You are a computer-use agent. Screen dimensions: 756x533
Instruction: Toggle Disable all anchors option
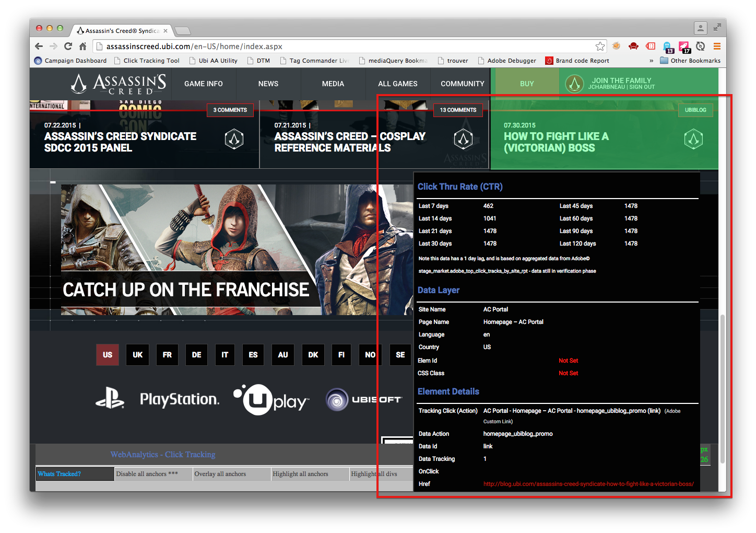click(x=147, y=474)
